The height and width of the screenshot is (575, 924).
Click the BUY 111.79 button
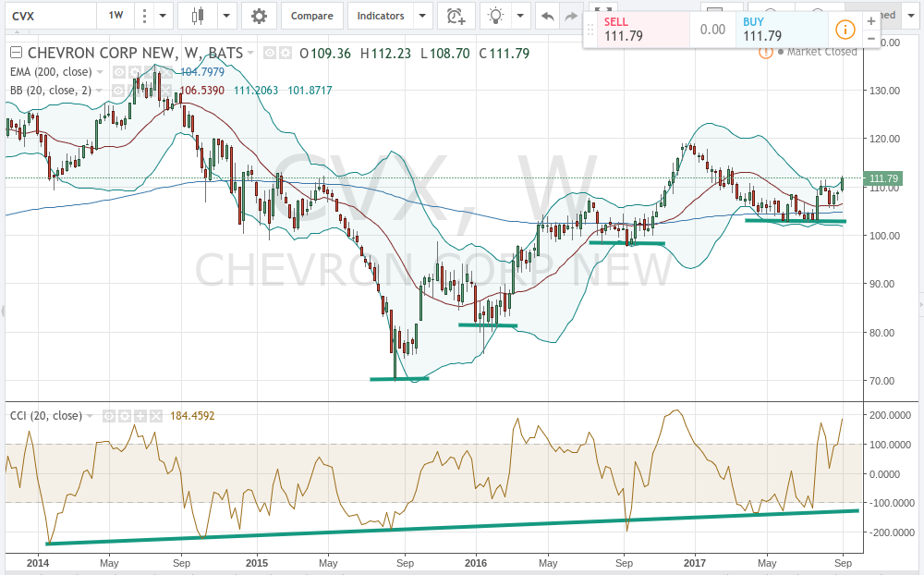[782, 30]
